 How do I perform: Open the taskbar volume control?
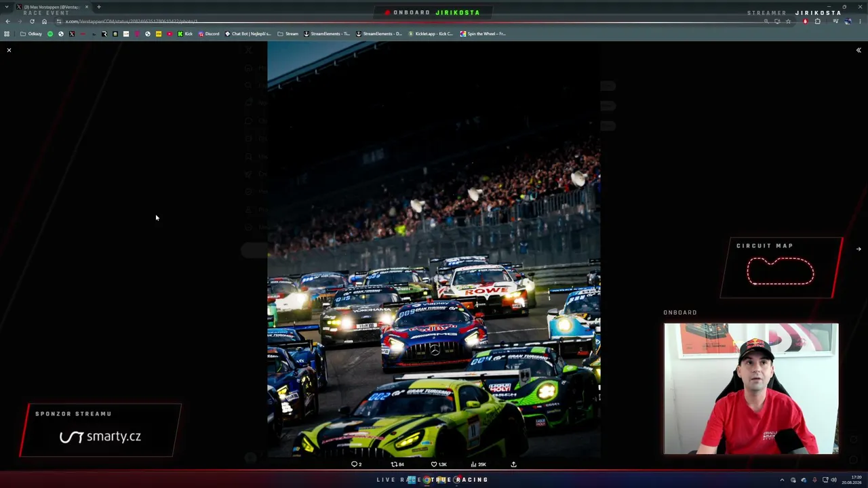click(x=833, y=480)
